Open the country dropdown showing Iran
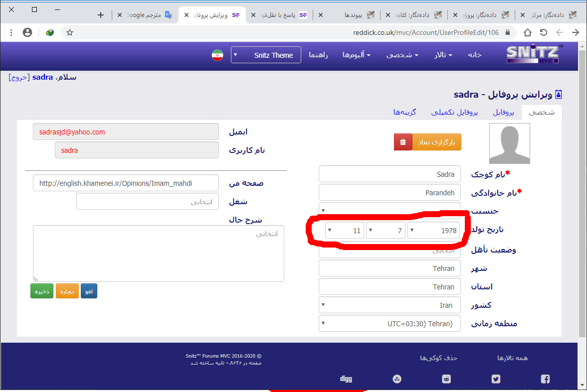This screenshot has height=392, width=587. [x=390, y=305]
